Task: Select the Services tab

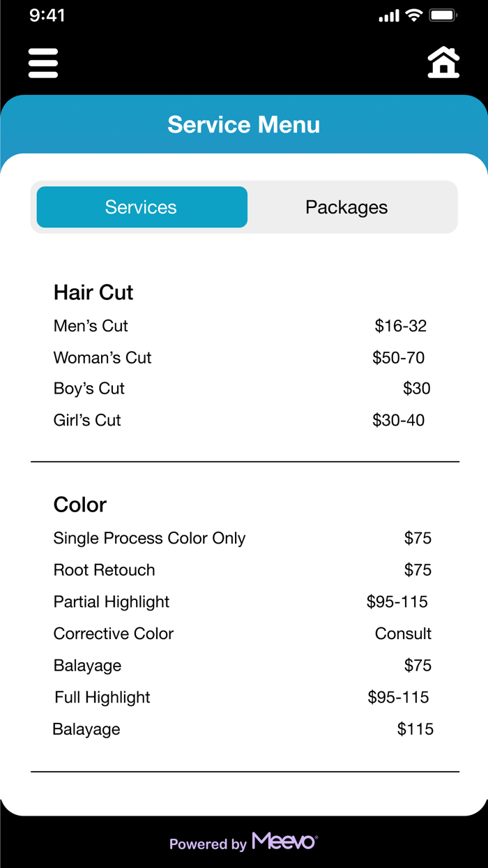Action: click(141, 207)
